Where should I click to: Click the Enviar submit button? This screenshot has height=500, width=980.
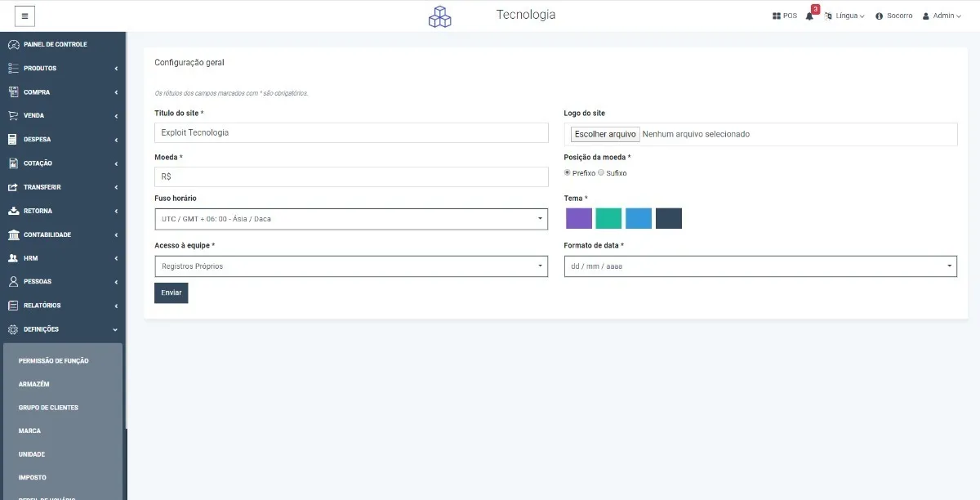(171, 292)
